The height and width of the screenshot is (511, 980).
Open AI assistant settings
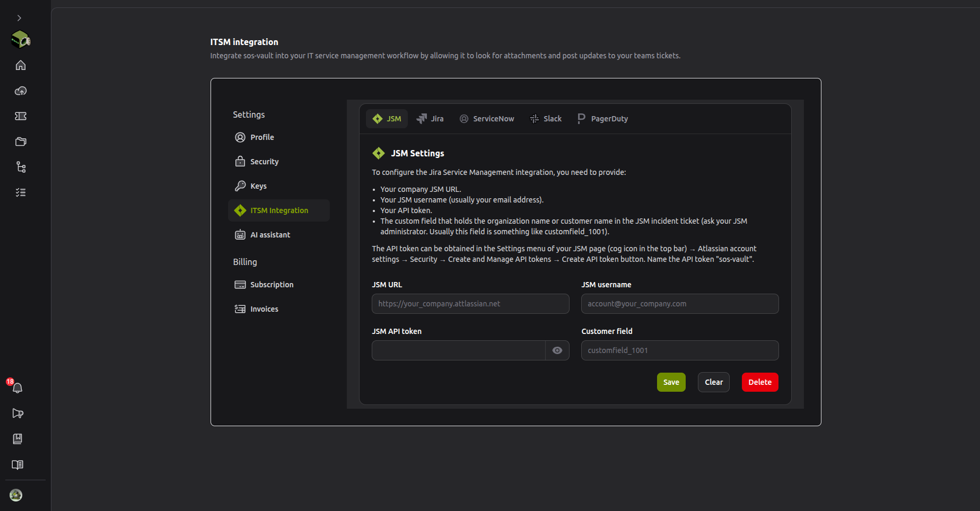click(279, 235)
